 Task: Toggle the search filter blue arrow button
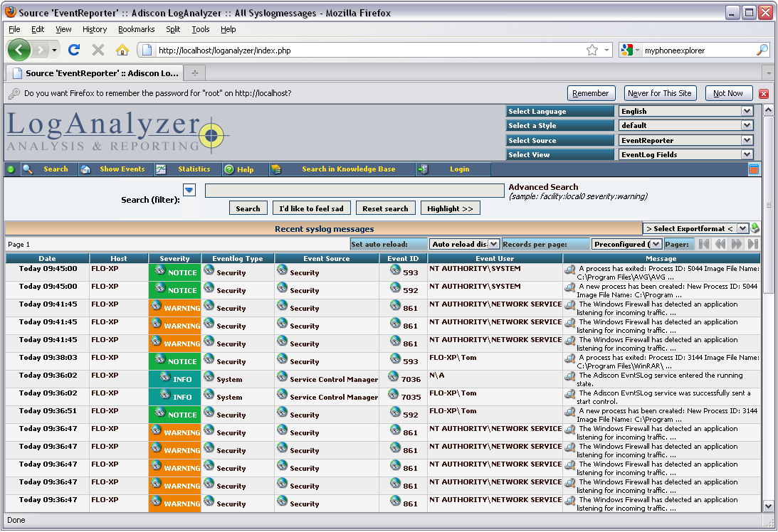(189, 190)
